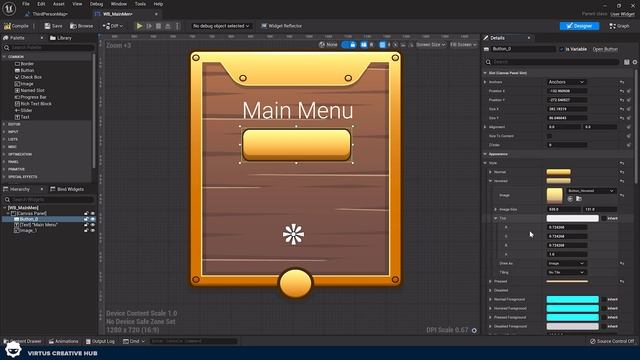Image resolution: width=640 pixels, height=360 pixels.
Task: Toggle Inherit for Normal Foreground
Action: 604,299
